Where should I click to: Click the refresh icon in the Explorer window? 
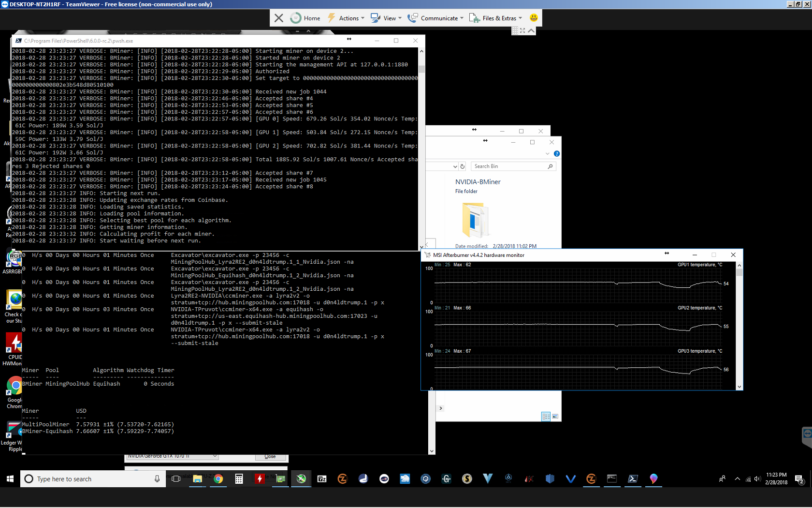[463, 166]
